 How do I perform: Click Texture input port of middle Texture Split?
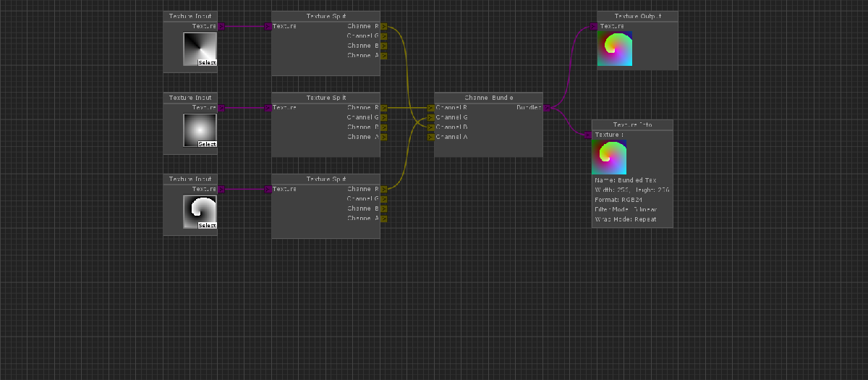[x=268, y=108]
